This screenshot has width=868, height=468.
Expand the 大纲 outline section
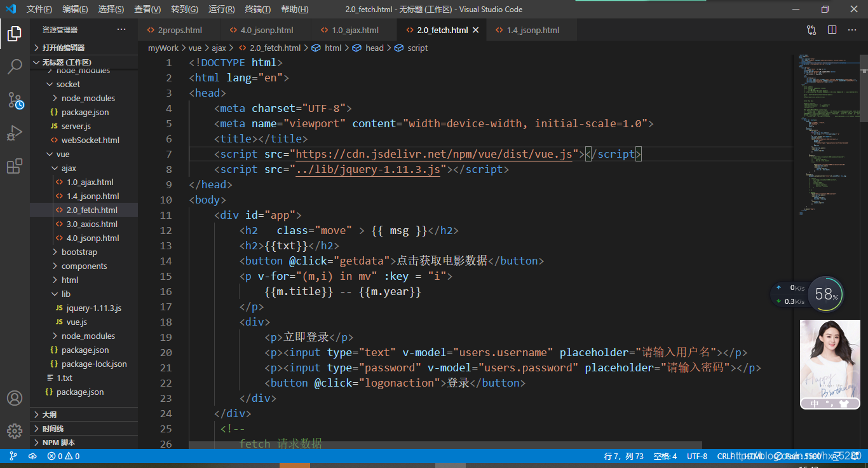click(x=84, y=414)
